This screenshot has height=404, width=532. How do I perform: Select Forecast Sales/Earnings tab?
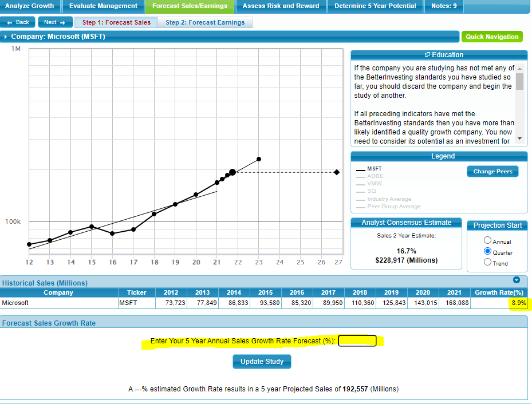[x=190, y=6]
